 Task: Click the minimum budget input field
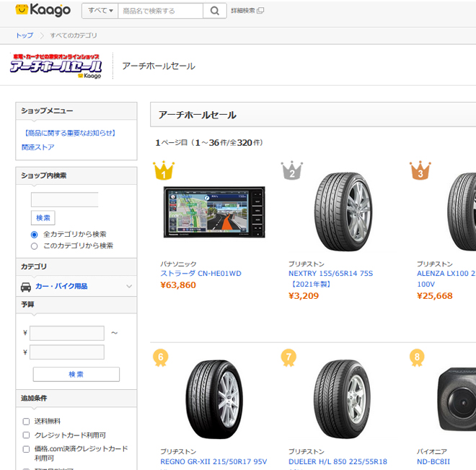click(x=67, y=334)
